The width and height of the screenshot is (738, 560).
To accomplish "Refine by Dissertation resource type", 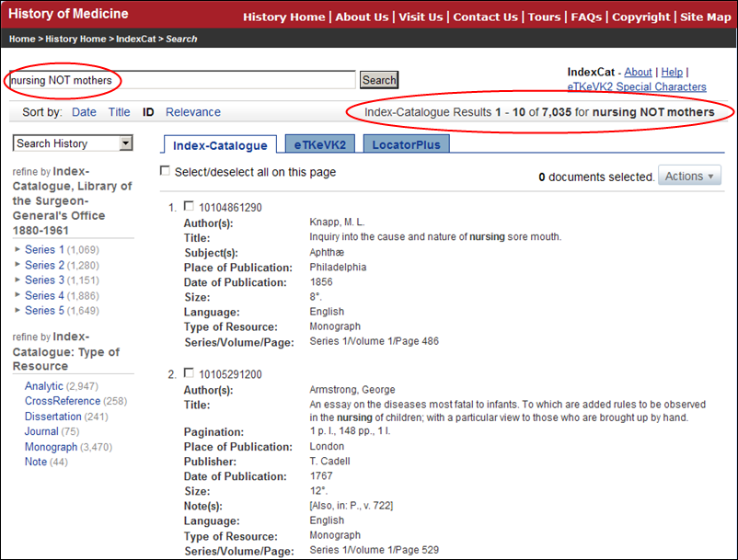I will point(53,417).
